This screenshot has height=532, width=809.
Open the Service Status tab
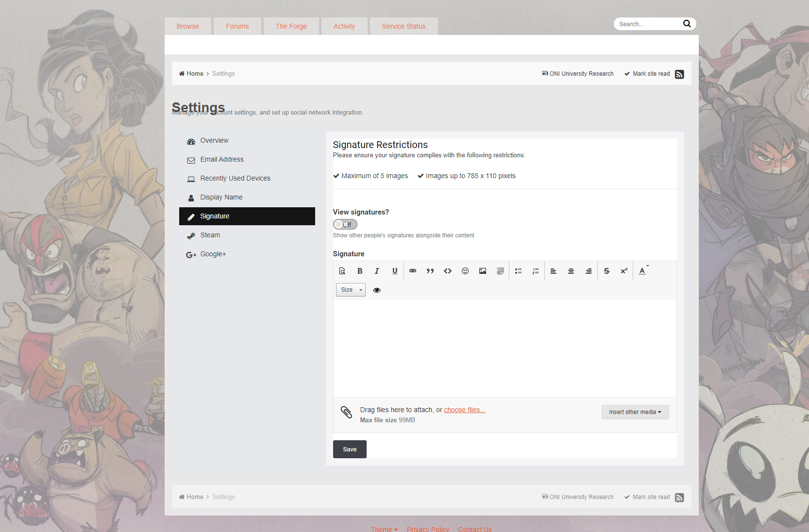click(x=404, y=26)
